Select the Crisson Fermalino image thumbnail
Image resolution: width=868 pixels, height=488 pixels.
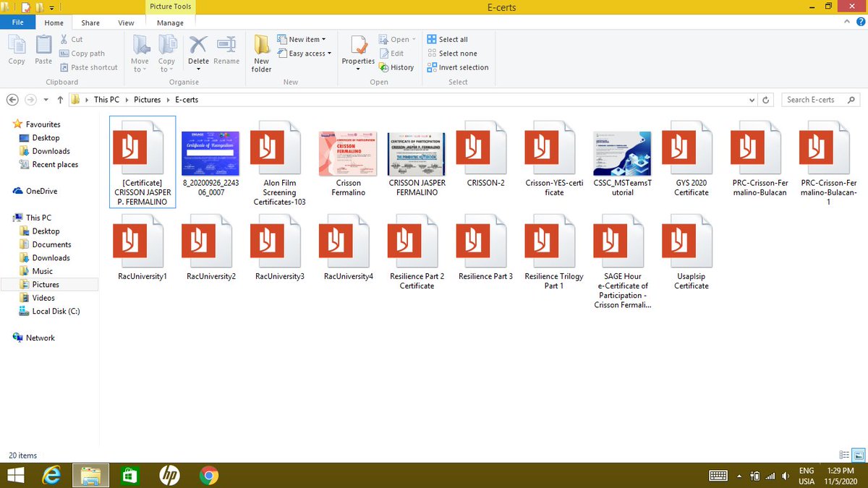tap(348, 153)
